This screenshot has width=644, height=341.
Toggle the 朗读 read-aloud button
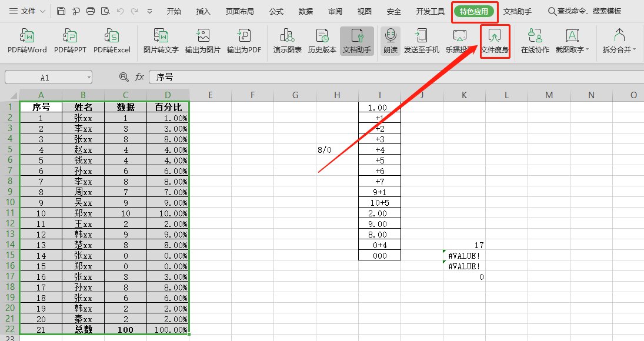391,41
